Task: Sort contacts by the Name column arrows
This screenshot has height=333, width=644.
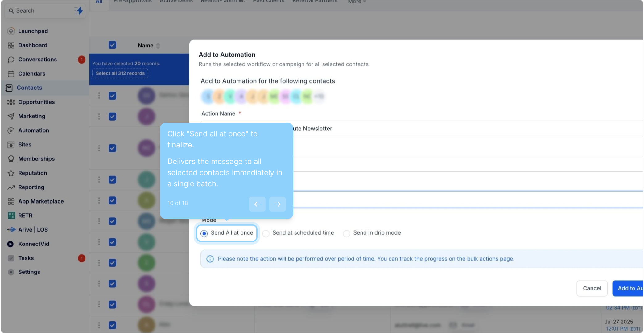Action: pos(158,46)
